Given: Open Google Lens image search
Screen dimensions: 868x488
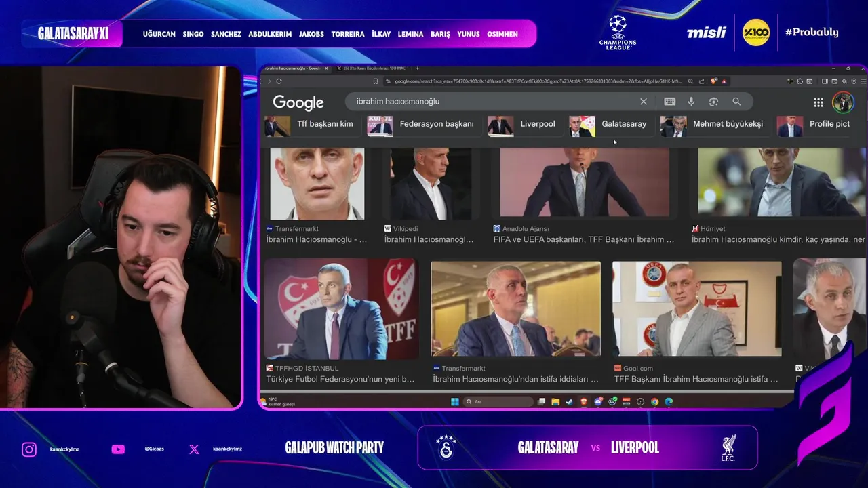Looking at the screenshot, I should (x=713, y=102).
